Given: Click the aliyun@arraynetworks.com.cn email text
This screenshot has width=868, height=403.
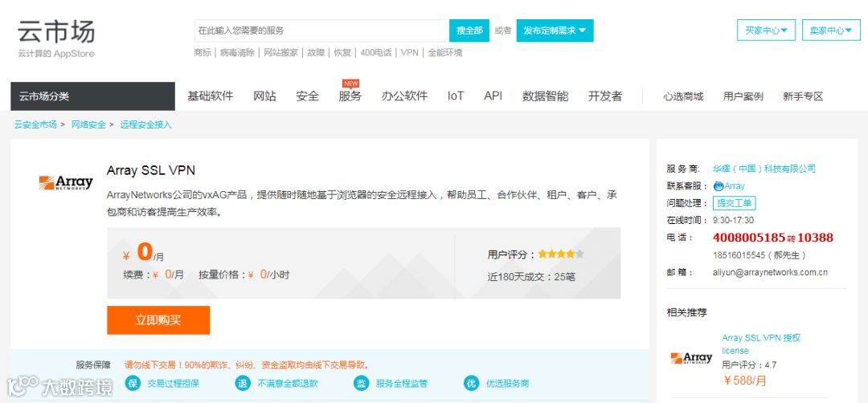Looking at the screenshot, I should (x=770, y=272).
